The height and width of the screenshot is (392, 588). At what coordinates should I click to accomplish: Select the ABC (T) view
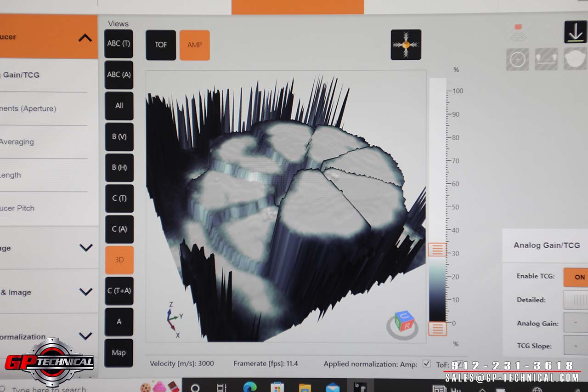(119, 44)
